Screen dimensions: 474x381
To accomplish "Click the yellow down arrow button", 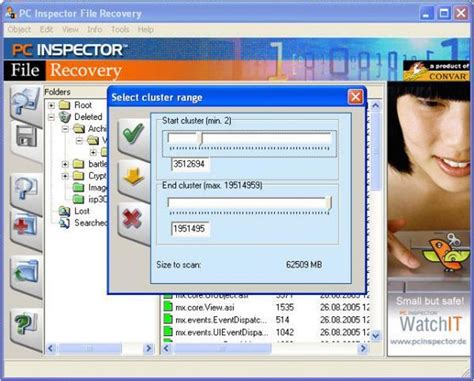I will click(x=134, y=176).
